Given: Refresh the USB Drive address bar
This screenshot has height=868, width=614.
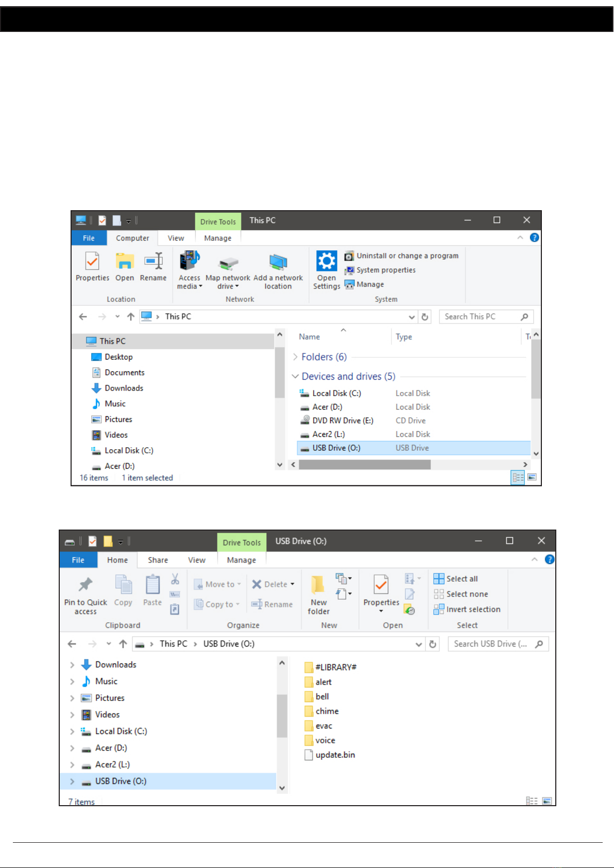Looking at the screenshot, I should 433,644.
